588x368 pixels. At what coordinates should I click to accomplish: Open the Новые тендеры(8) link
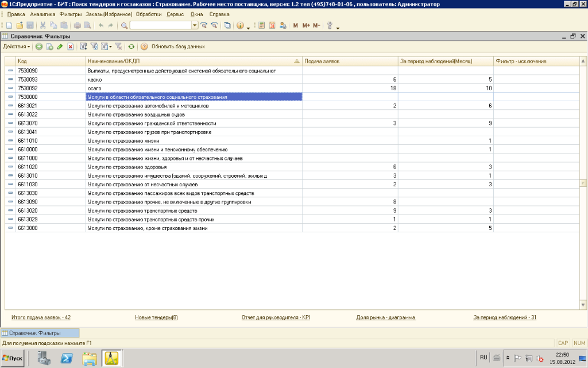point(156,317)
